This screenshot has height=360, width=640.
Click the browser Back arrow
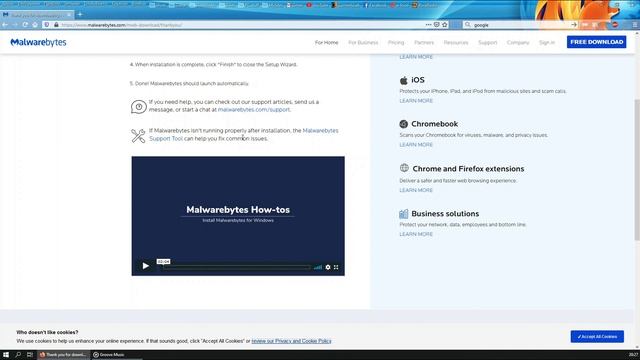click(x=5, y=25)
